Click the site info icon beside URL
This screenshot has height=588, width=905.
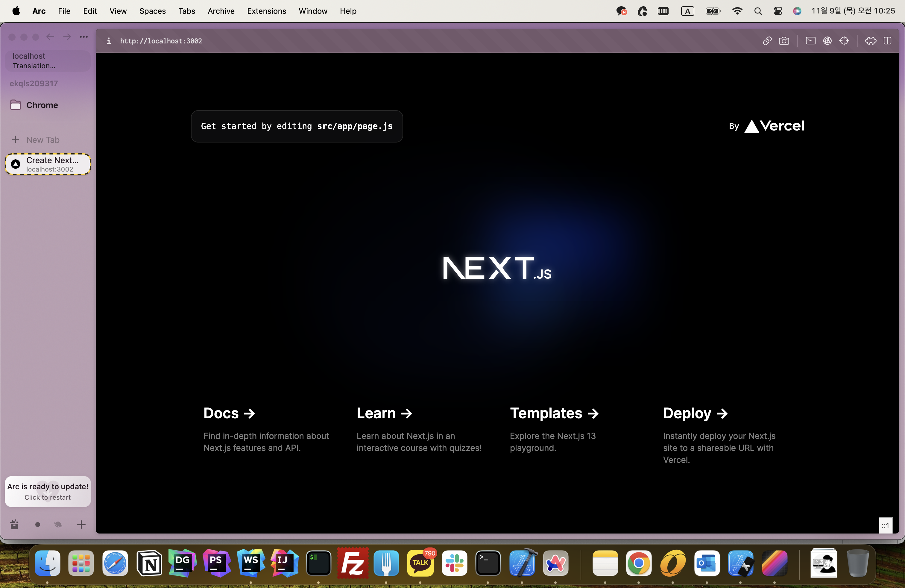[x=109, y=41]
